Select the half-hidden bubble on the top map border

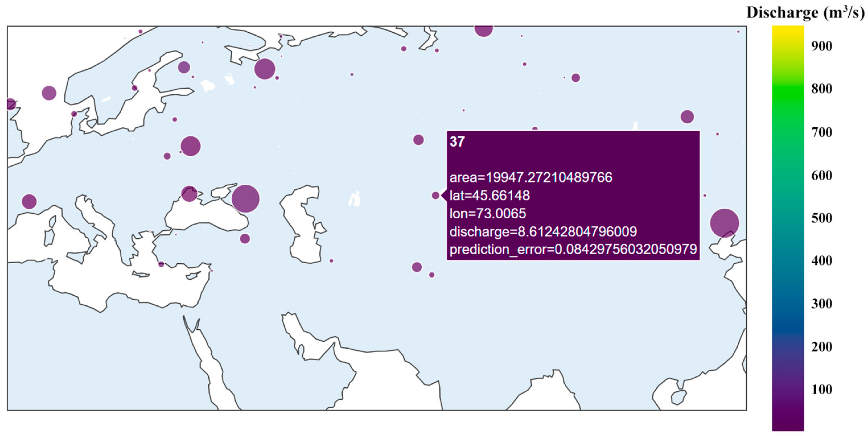click(484, 30)
